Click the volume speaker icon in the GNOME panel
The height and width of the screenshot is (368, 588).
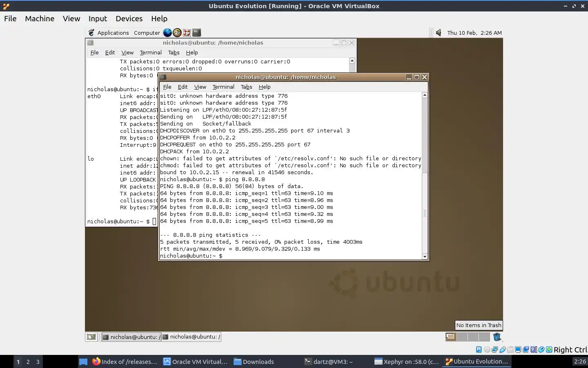pyautogui.click(x=439, y=33)
